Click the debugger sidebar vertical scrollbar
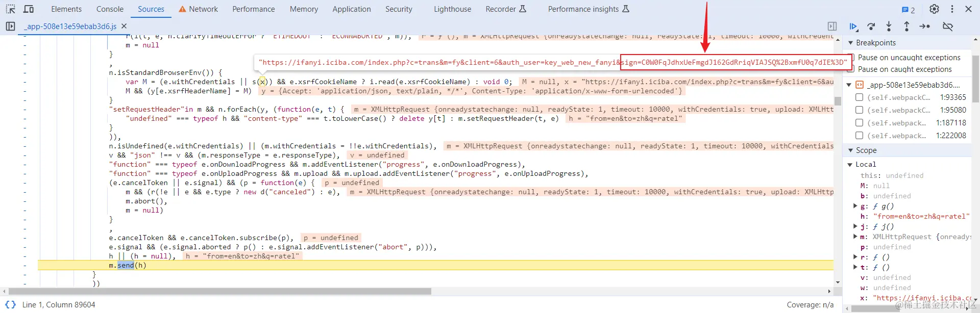Image resolution: width=980 pixels, height=313 pixels. click(975, 79)
